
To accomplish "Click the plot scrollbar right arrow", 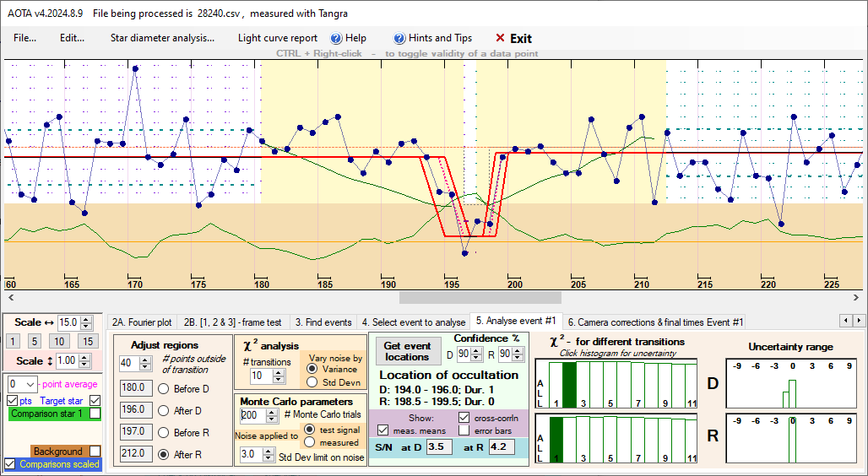I will (x=856, y=298).
